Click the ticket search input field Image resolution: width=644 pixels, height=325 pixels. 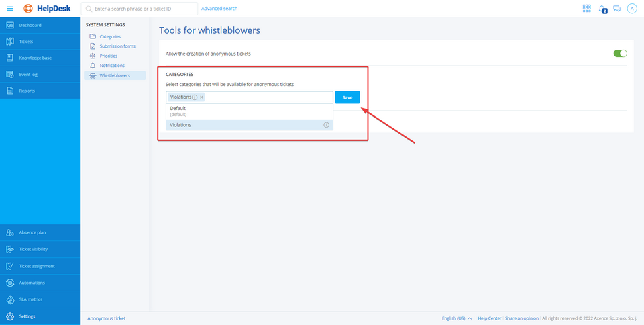pyautogui.click(x=142, y=9)
